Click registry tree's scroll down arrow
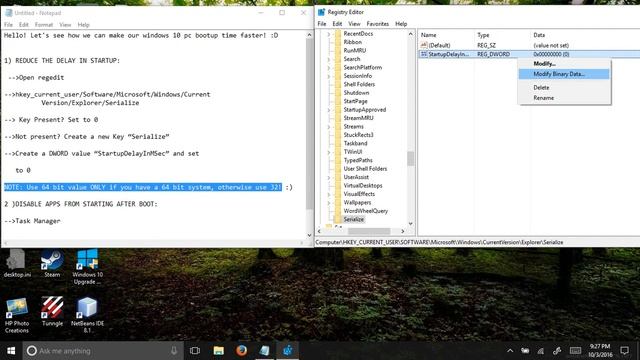The image size is (640, 360). pos(411,224)
